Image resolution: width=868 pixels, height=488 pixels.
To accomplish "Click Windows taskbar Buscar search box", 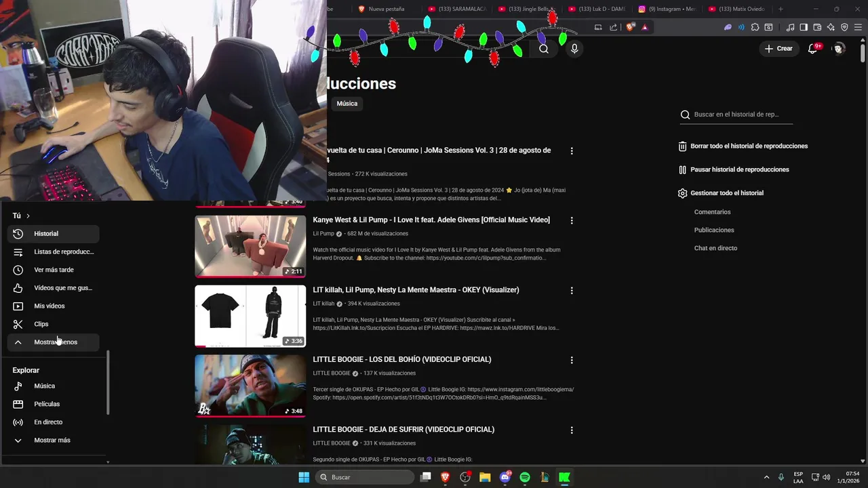I will 366,477.
